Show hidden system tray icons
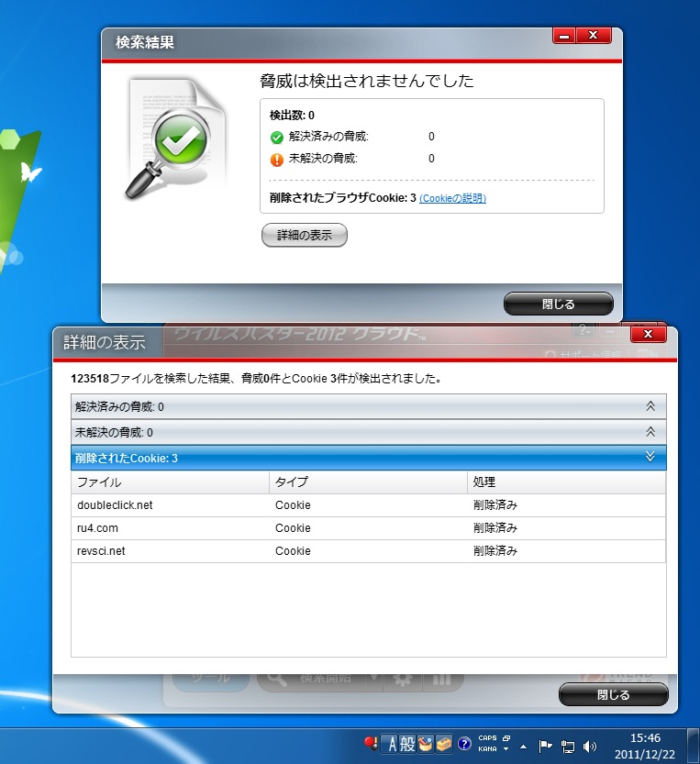700x764 pixels. coord(523,745)
